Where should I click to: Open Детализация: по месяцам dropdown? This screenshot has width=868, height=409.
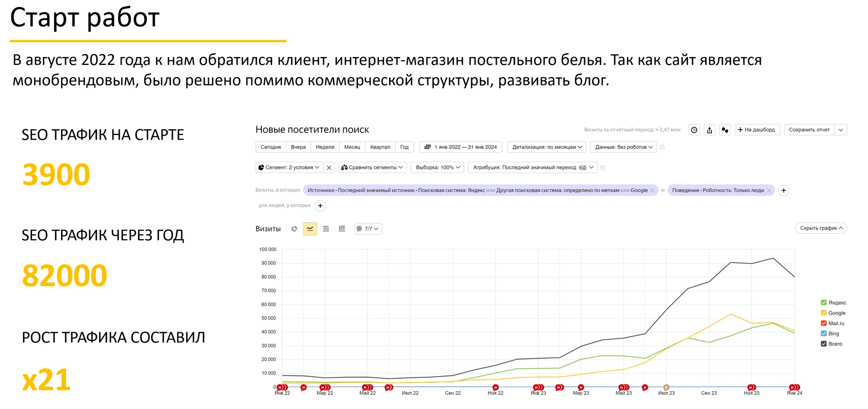tap(547, 147)
